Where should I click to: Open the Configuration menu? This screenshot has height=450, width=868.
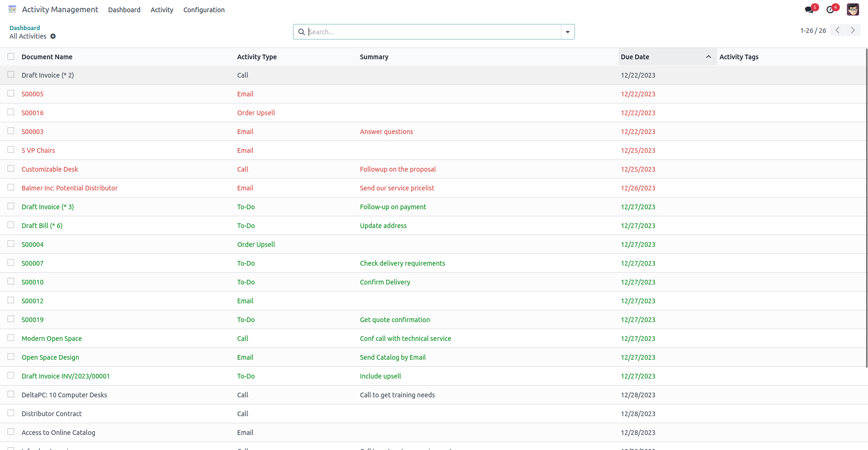tap(204, 10)
